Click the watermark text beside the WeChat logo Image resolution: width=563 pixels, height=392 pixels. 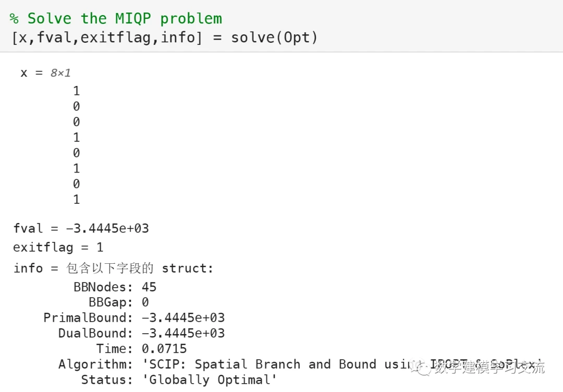click(489, 367)
